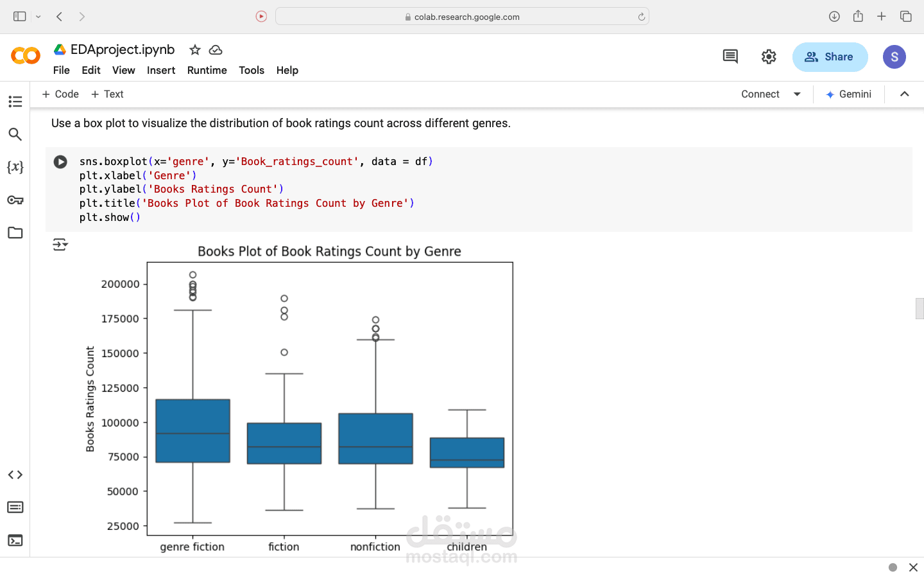The height and width of the screenshot is (578, 924).
Task: Open the Insert menu
Action: click(161, 70)
